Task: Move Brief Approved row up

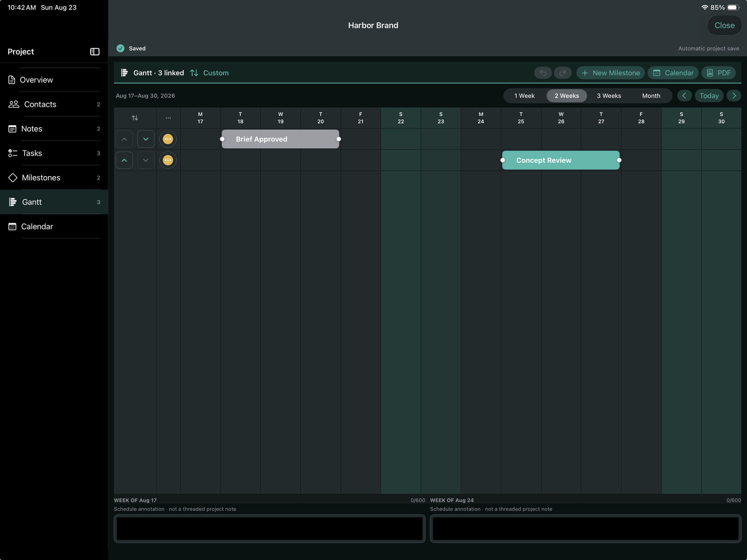Action: 124,139
